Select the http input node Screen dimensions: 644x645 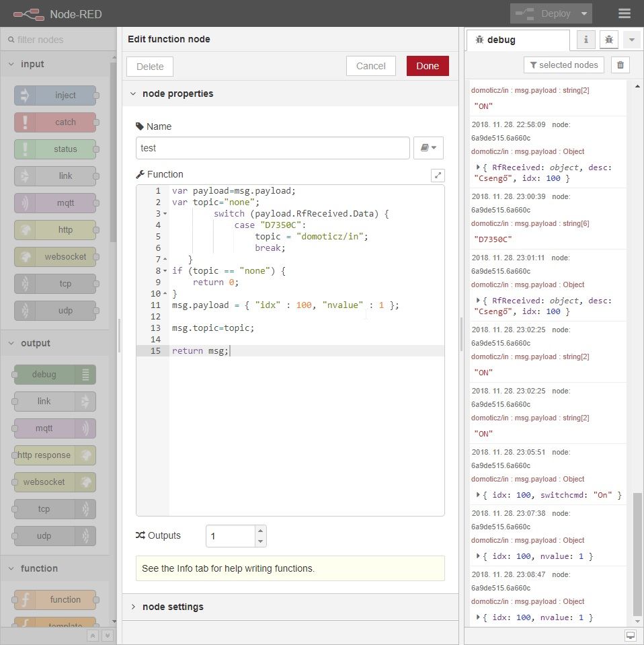[55, 230]
